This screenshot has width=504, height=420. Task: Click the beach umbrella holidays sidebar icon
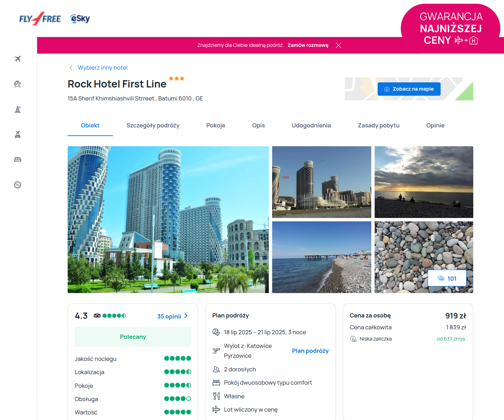point(17,84)
